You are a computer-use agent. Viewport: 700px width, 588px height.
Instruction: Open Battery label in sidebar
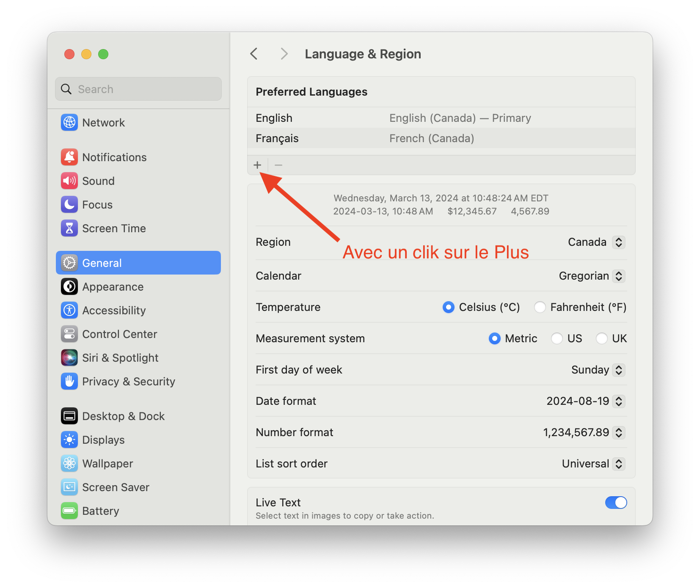pos(101,511)
